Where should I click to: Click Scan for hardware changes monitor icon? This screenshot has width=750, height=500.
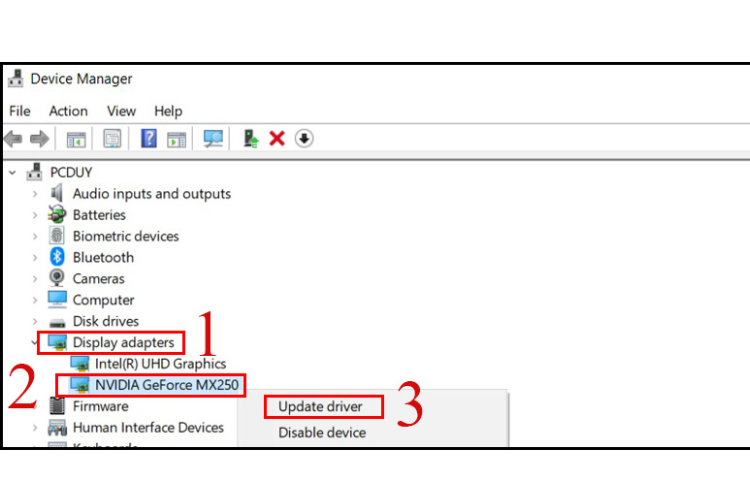tap(212, 139)
